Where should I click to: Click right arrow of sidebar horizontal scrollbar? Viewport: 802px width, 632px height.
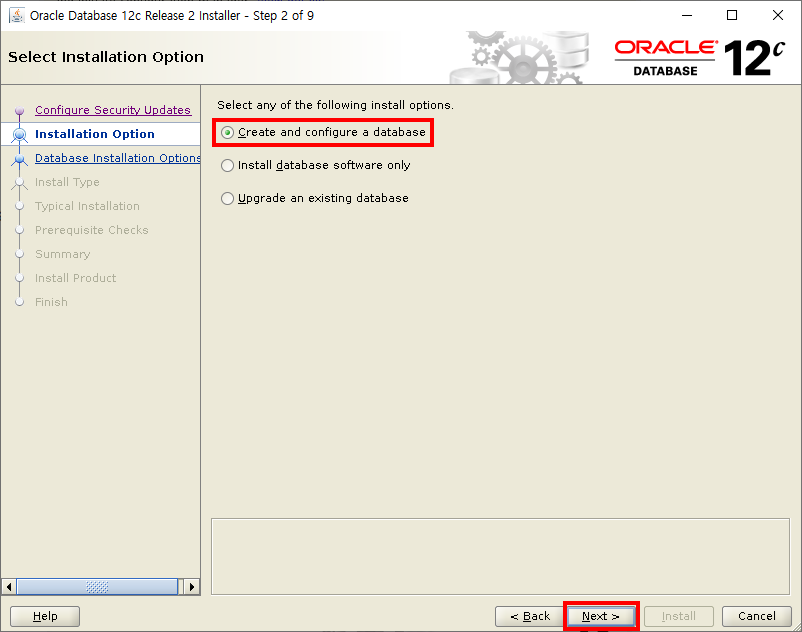click(192, 586)
